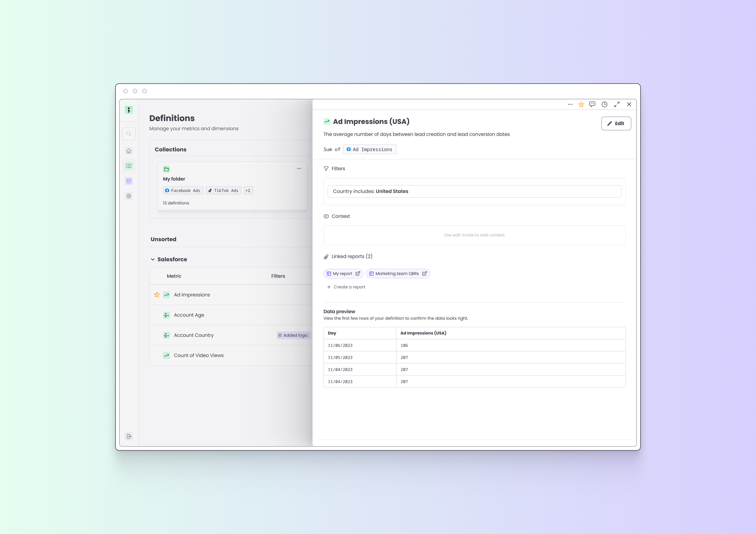This screenshot has width=756, height=534.
Task: Click the Count of Video Views metric icon
Action: [x=167, y=356]
